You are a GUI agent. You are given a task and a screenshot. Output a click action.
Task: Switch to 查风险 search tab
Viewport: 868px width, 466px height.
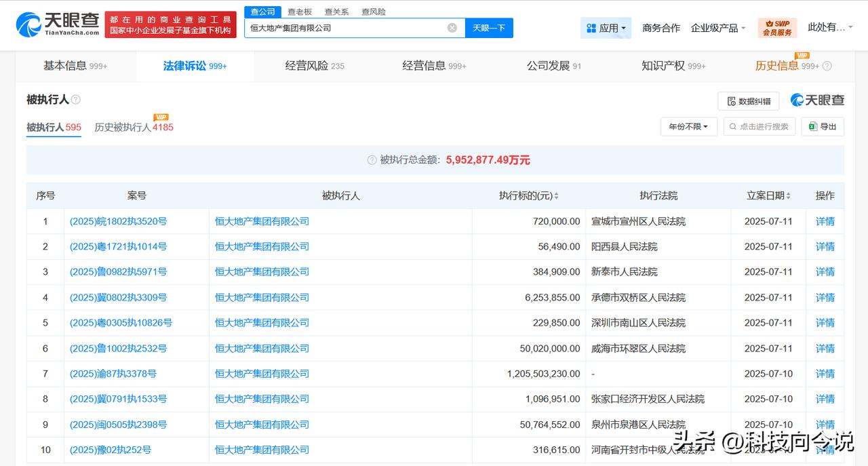tap(374, 12)
